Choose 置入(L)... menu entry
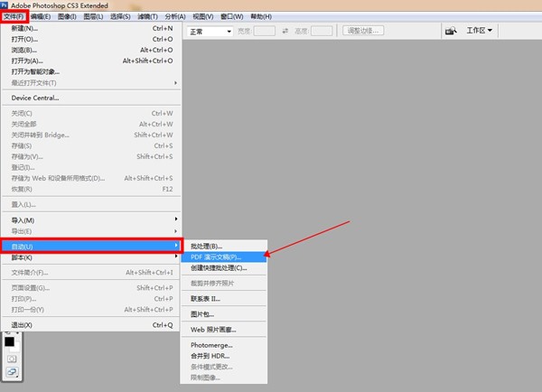 pyautogui.click(x=91, y=205)
